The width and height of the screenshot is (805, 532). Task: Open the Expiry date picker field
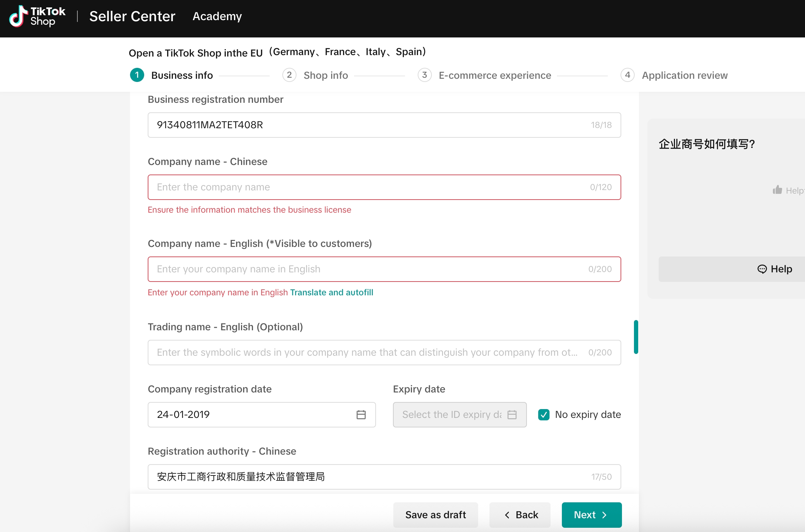click(x=452, y=414)
